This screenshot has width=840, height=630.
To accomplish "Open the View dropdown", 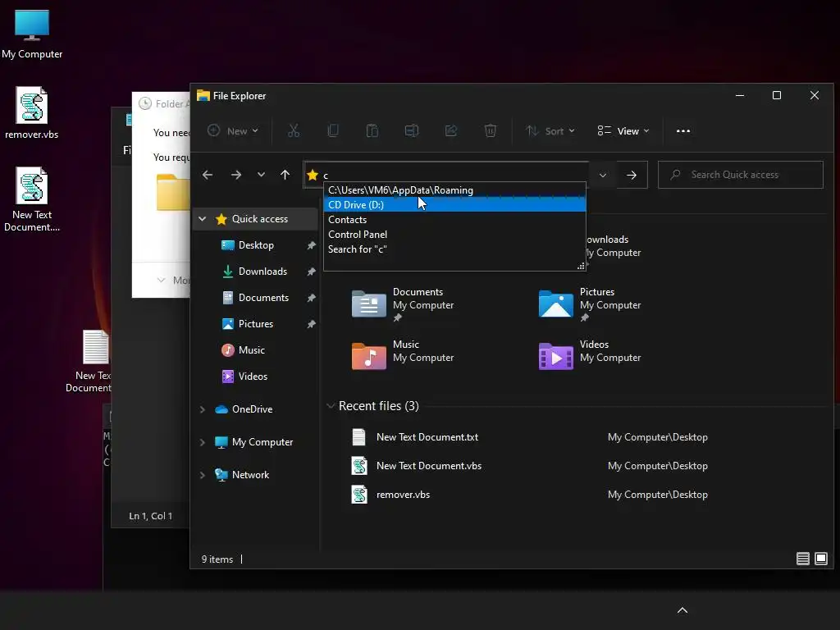I will [x=623, y=130].
